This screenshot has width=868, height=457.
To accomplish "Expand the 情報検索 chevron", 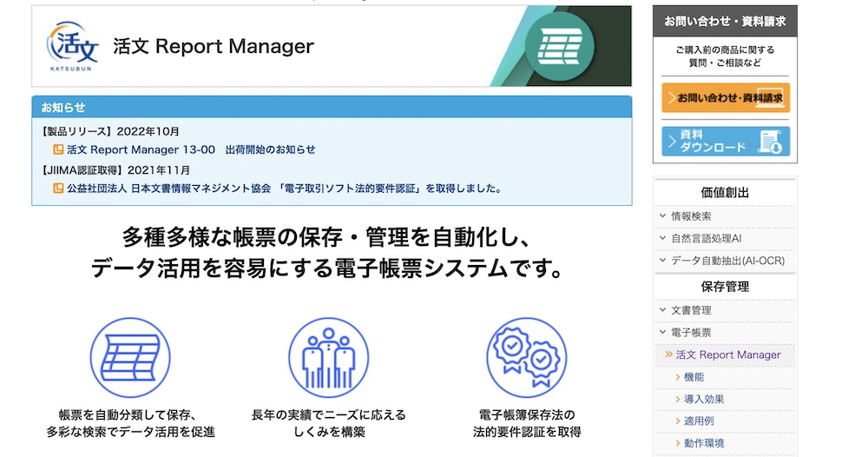I will point(662,216).
